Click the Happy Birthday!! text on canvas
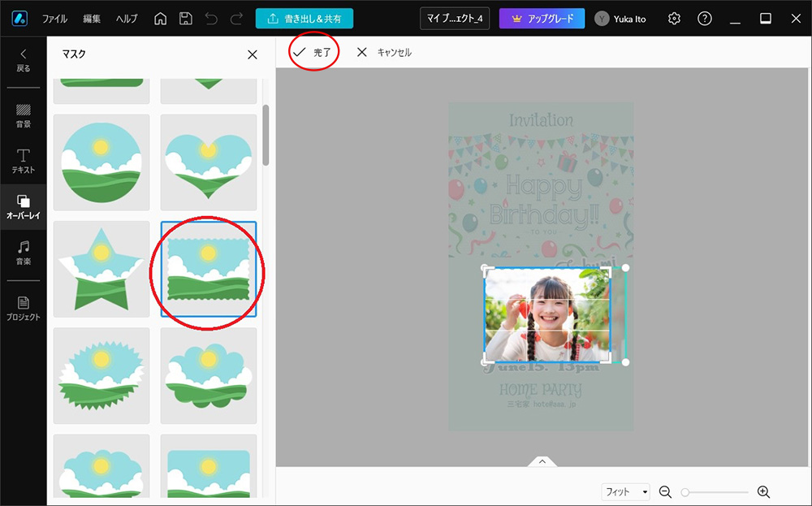 click(544, 201)
